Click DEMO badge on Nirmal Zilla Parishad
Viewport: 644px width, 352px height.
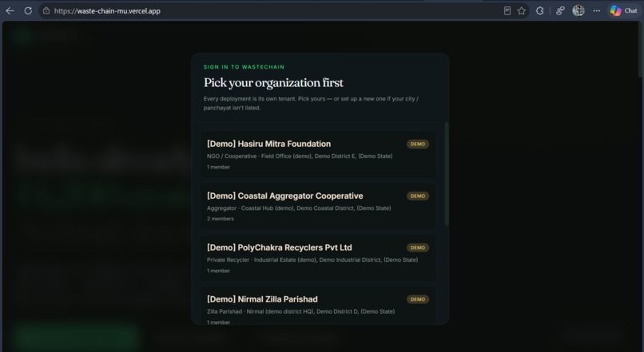tap(418, 299)
